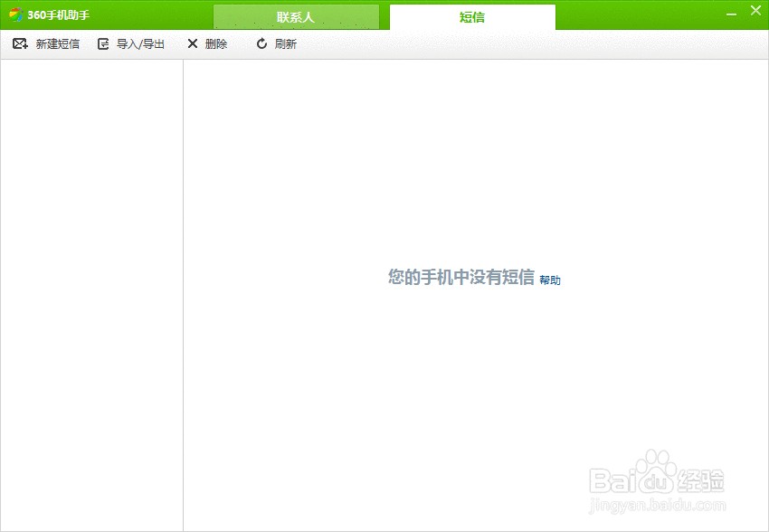Image resolution: width=769 pixels, height=532 pixels.
Task: Click the X-shaped 删除 delete icon
Action: [191, 43]
